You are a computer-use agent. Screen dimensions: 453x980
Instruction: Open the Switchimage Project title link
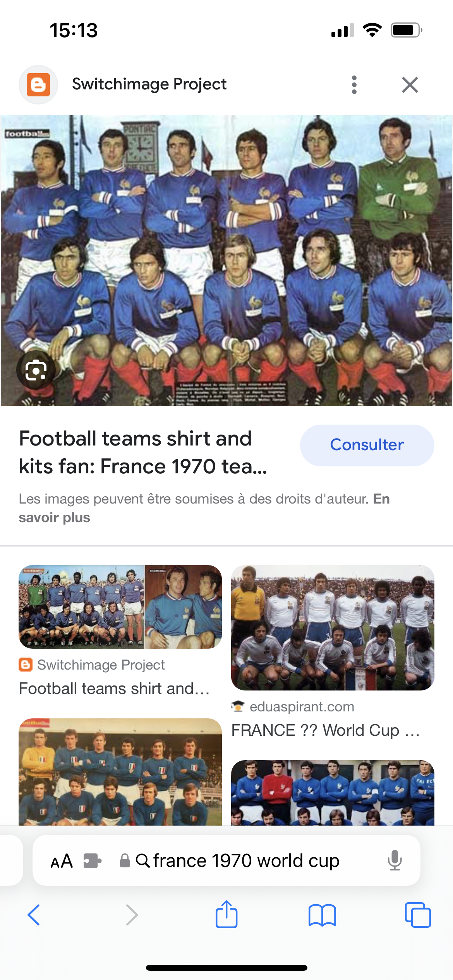coord(149,84)
